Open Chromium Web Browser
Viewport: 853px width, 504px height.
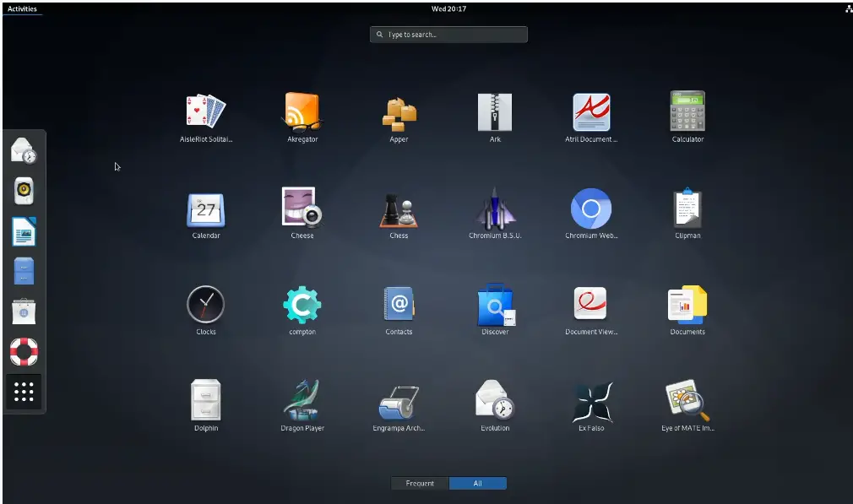click(591, 209)
